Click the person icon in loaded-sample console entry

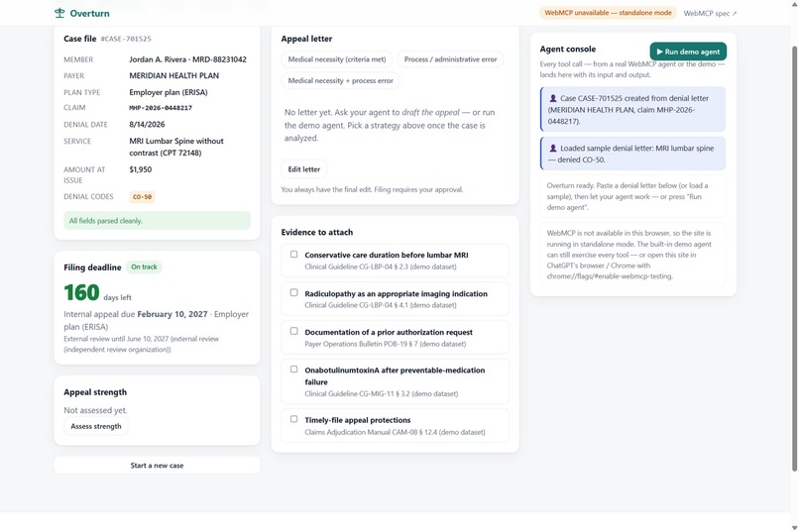553,149
